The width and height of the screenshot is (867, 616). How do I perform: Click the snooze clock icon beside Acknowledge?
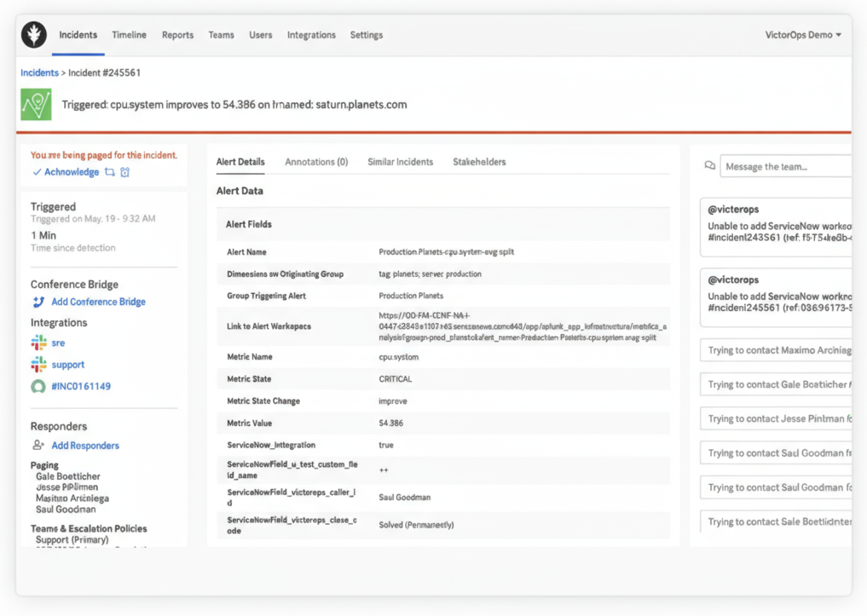(125, 172)
